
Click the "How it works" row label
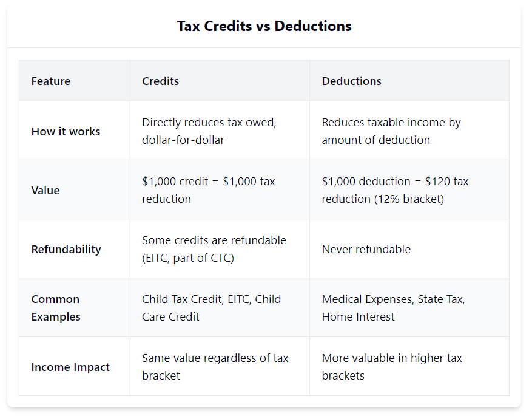coord(66,131)
